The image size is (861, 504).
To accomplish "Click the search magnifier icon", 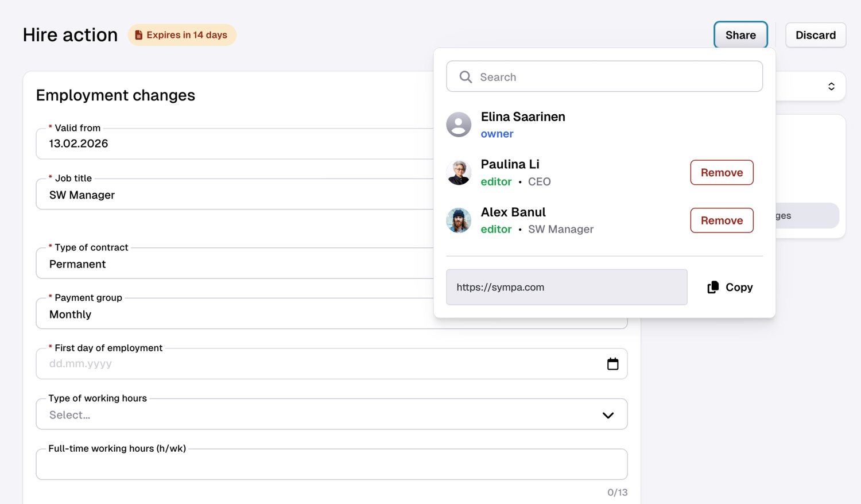I will [x=466, y=76].
